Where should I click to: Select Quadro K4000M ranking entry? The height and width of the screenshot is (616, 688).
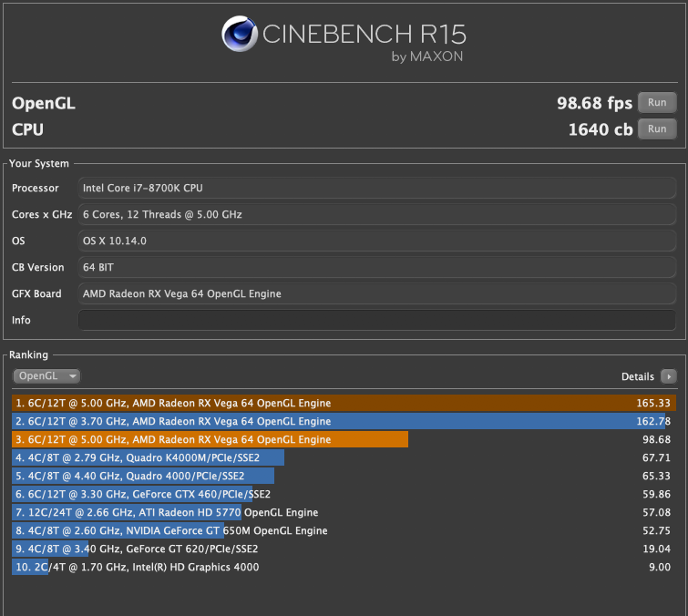(344, 457)
